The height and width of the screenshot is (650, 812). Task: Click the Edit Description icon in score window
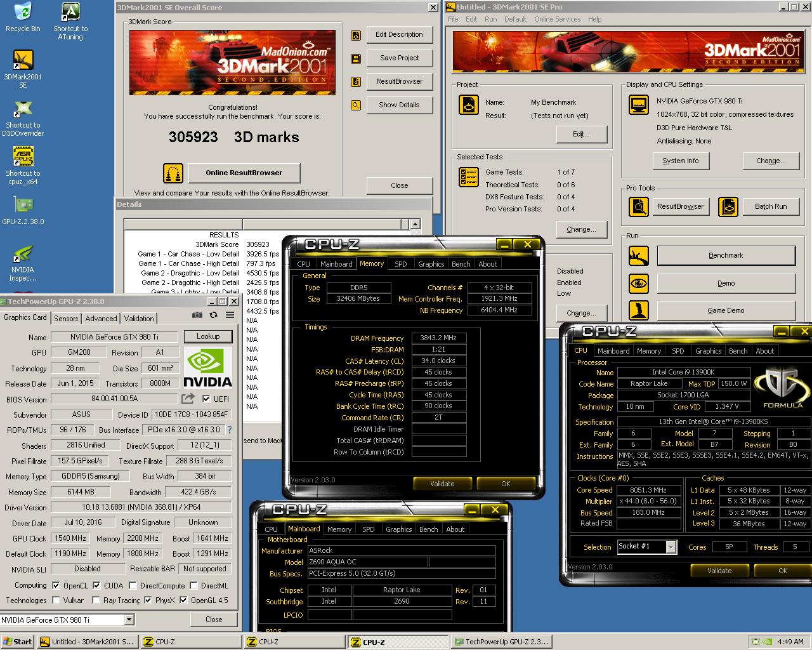(356, 35)
